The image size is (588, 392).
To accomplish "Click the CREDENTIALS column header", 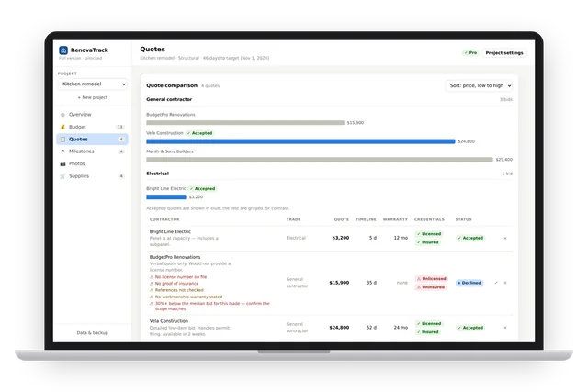I will click(429, 219).
